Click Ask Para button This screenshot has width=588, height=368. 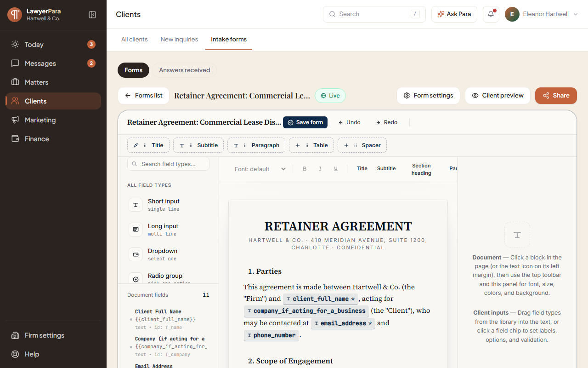tap(454, 14)
